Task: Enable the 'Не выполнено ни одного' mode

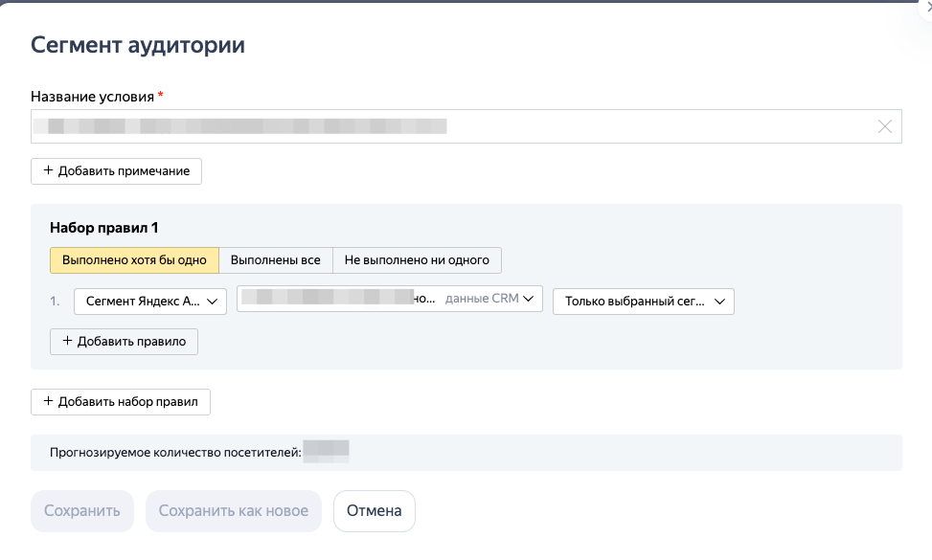Action: pyautogui.click(x=417, y=259)
